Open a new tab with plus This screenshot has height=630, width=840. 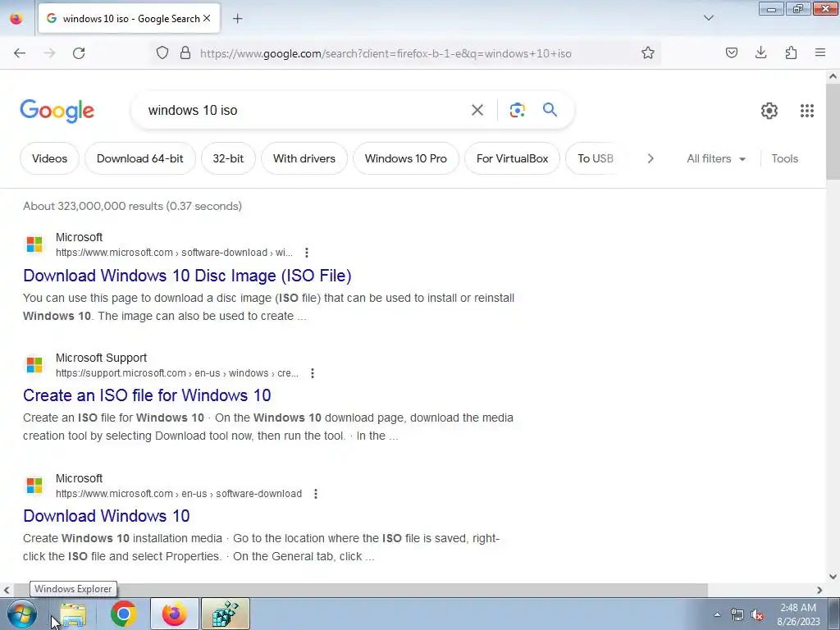(237, 19)
